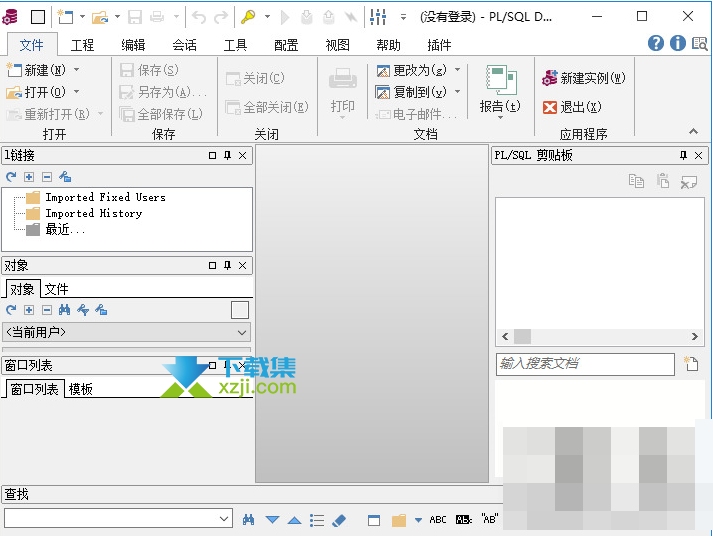Add a connection with the plus icon in 链接 panel
713x536 pixels.
coord(29,176)
